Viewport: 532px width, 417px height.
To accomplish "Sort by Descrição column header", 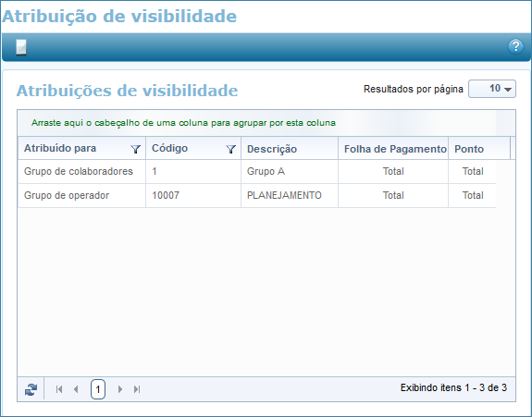I will (272, 149).
